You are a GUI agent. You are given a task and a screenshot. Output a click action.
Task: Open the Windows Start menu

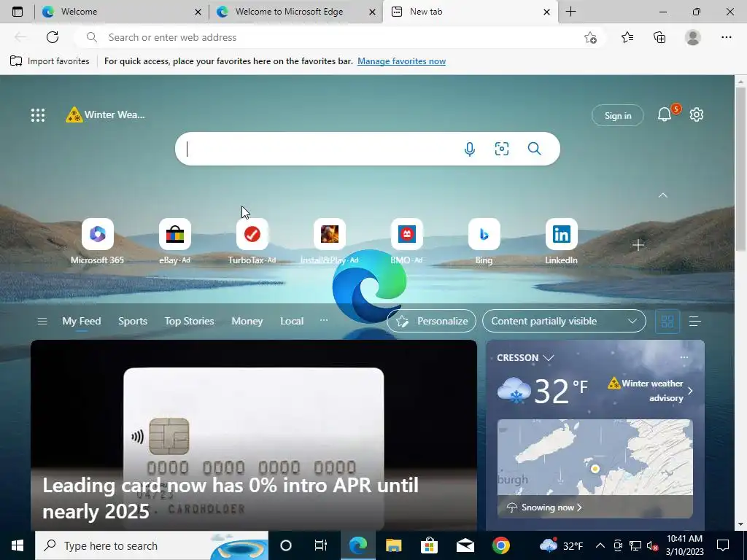[x=18, y=545]
